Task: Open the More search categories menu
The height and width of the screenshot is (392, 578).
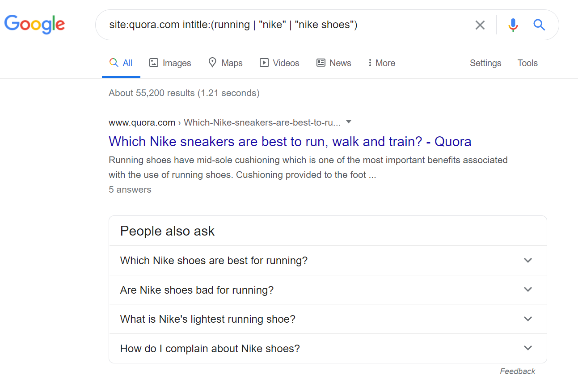Action: pyautogui.click(x=381, y=63)
